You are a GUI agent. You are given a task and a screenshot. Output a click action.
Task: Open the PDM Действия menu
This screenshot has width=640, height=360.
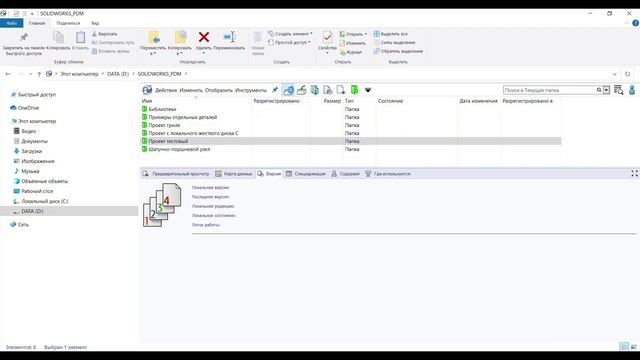[166, 90]
